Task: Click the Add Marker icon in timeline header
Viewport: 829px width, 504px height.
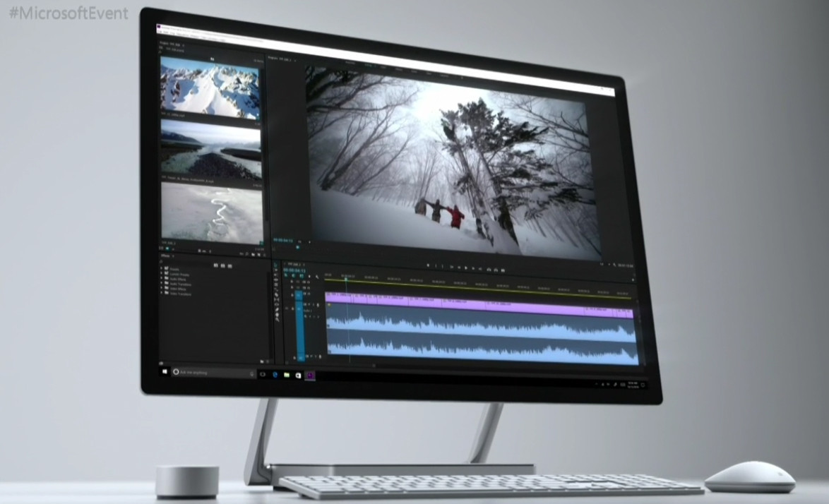Action: click(309, 276)
